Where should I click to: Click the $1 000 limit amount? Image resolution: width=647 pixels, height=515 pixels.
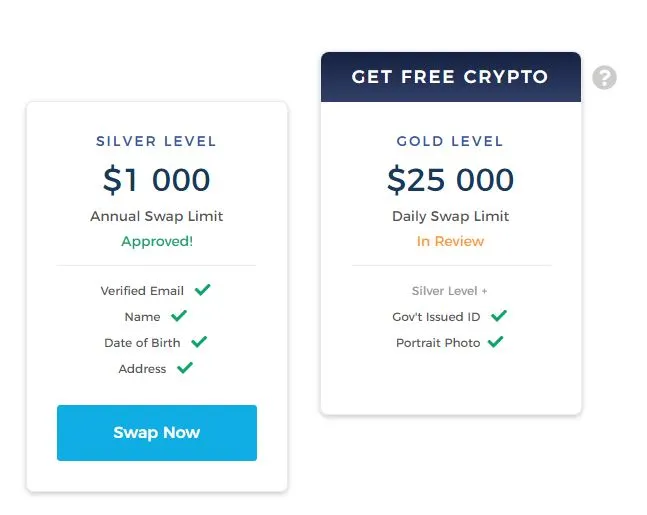pos(156,180)
